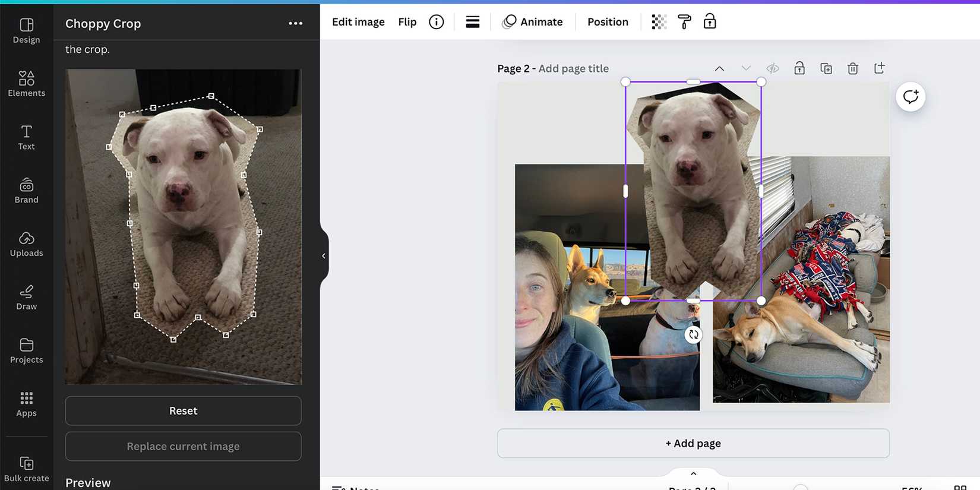The image size is (980, 490).
Task: Copy style with the paint roller icon
Action: pos(684,22)
